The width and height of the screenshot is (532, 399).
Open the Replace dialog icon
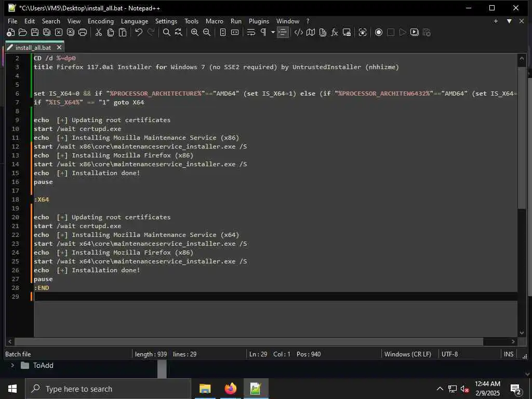click(x=179, y=32)
